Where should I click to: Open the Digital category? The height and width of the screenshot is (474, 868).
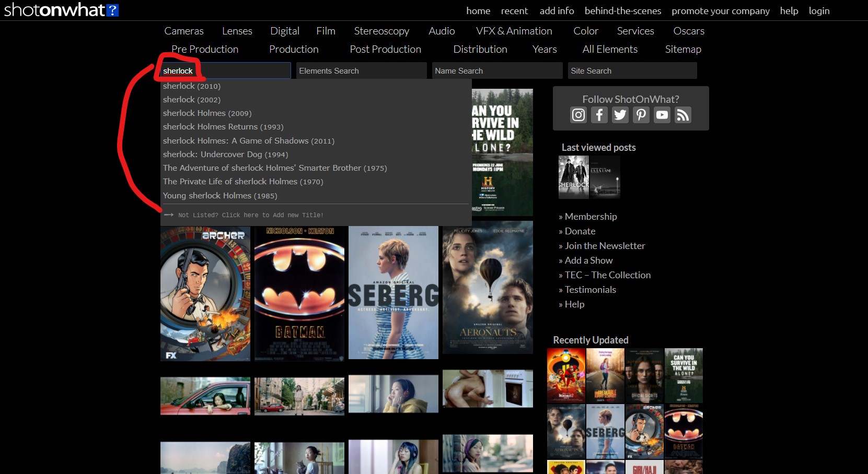point(285,31)
